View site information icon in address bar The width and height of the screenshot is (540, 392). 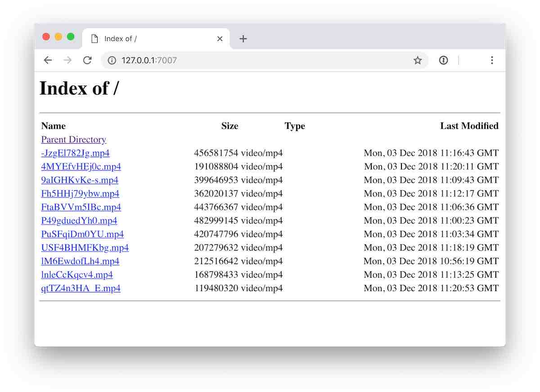pyautogui.click(x=112, y=60)
